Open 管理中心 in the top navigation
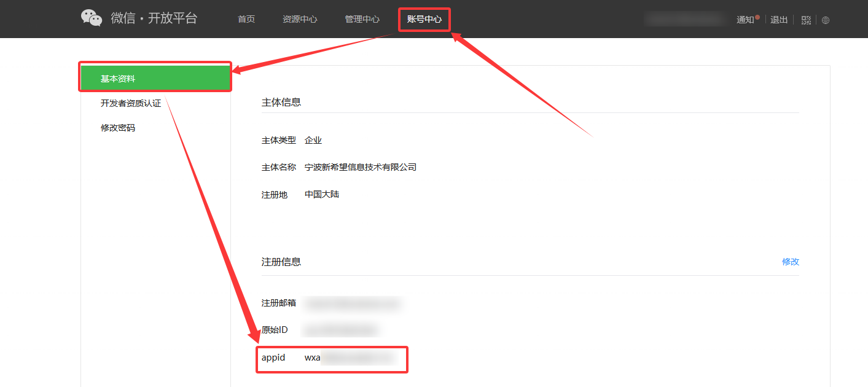 click(362, 19)
